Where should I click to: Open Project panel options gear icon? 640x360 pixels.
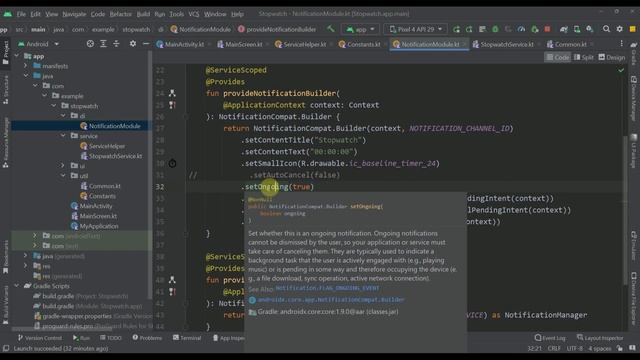[133, 44]
